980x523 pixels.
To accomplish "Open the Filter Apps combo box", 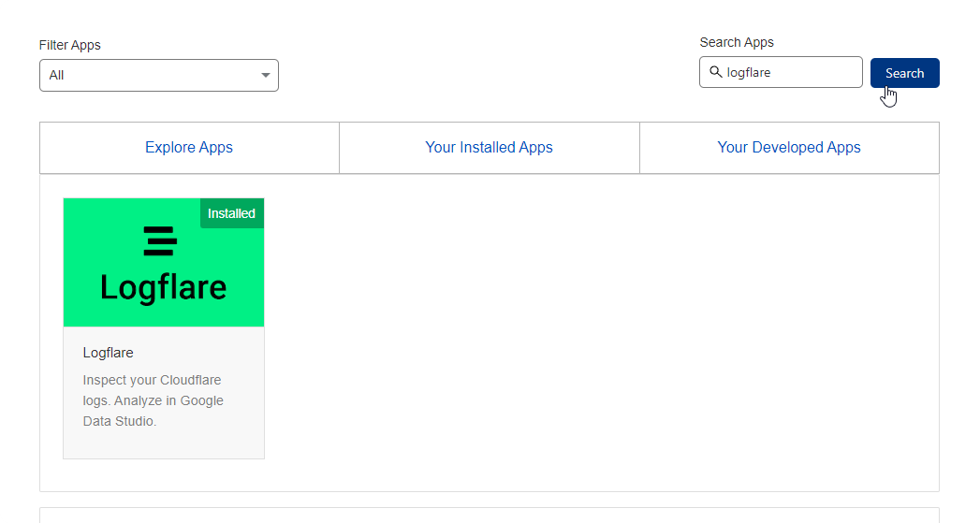I will (x=158, y=76).
